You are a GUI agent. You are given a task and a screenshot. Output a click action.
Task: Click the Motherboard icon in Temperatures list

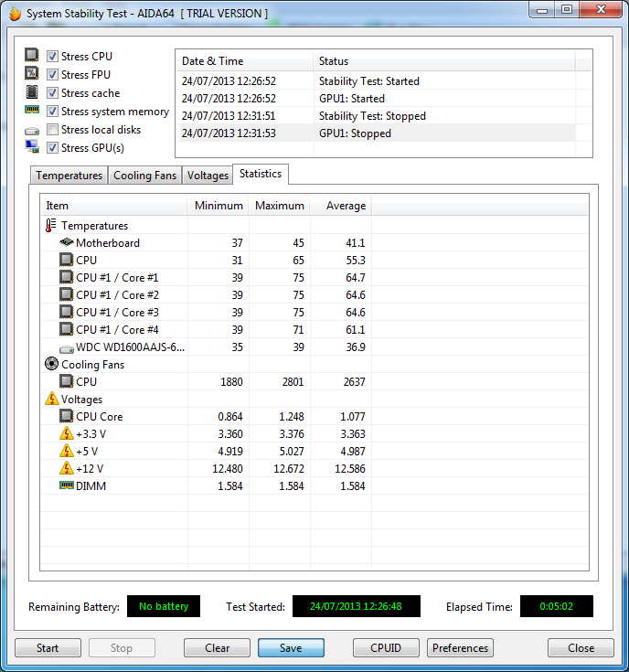[66, 243]
